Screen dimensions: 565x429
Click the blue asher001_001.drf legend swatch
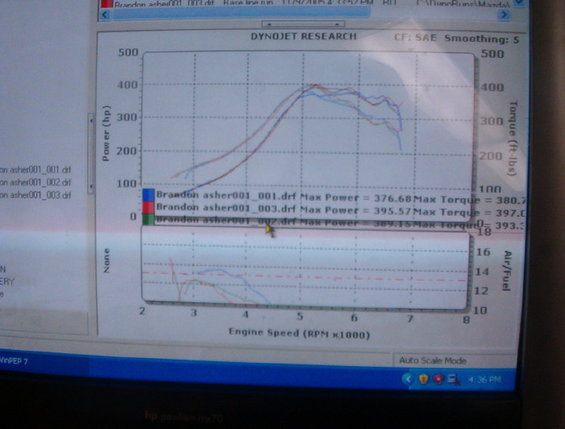pyautogui.click(x=149, y=195)
